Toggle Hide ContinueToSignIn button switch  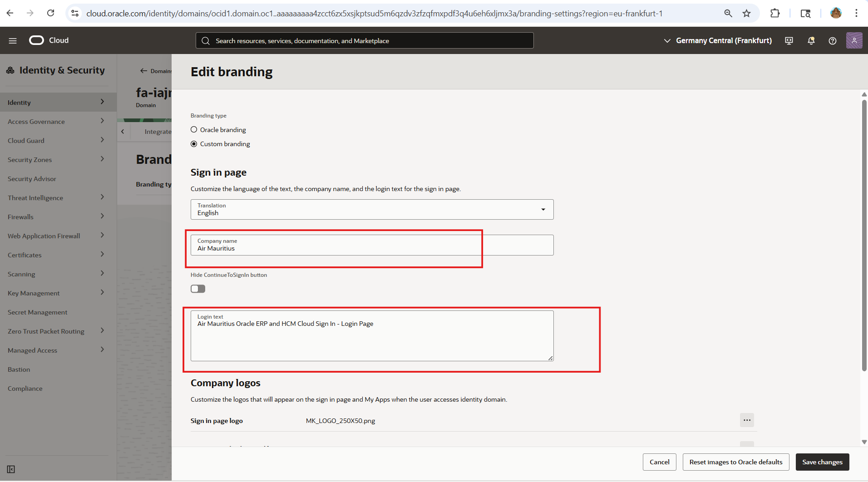point(198,289)
